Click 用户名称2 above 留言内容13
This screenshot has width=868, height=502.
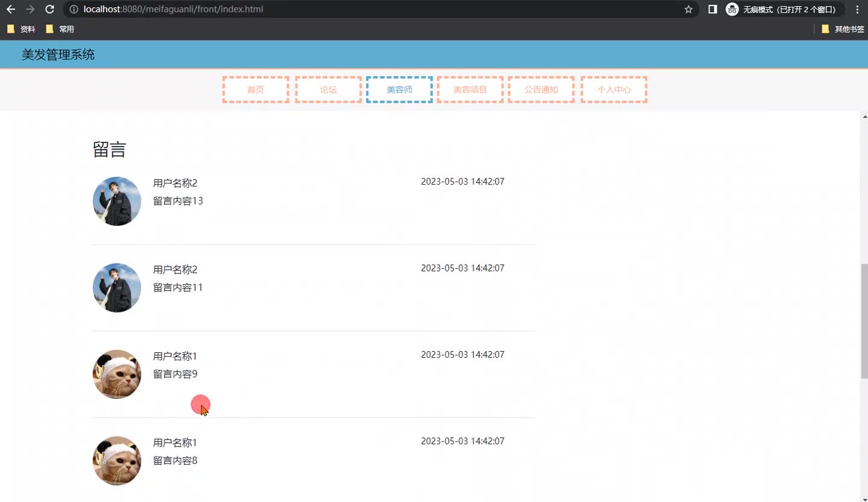[x=175, y=183]
